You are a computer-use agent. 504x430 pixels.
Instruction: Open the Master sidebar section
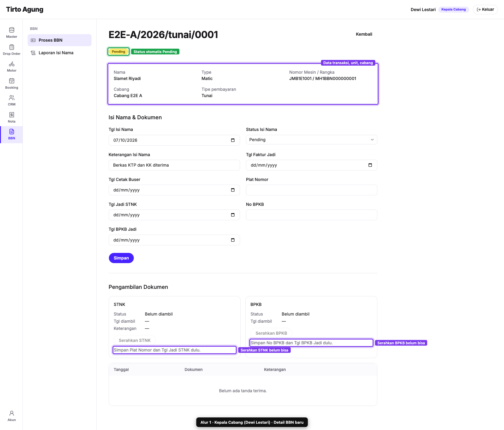pyautogui.click(x=11, y=33)
